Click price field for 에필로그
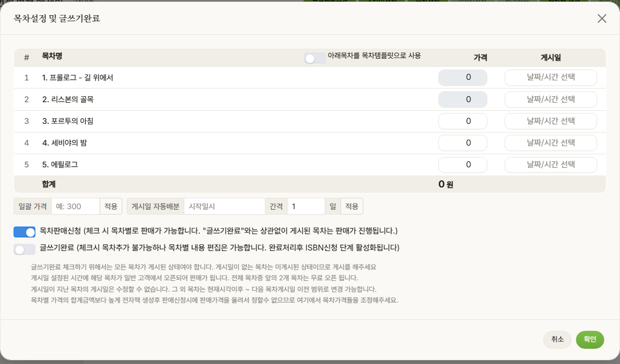Screen dimensions: 620x364 coord(463,165)
